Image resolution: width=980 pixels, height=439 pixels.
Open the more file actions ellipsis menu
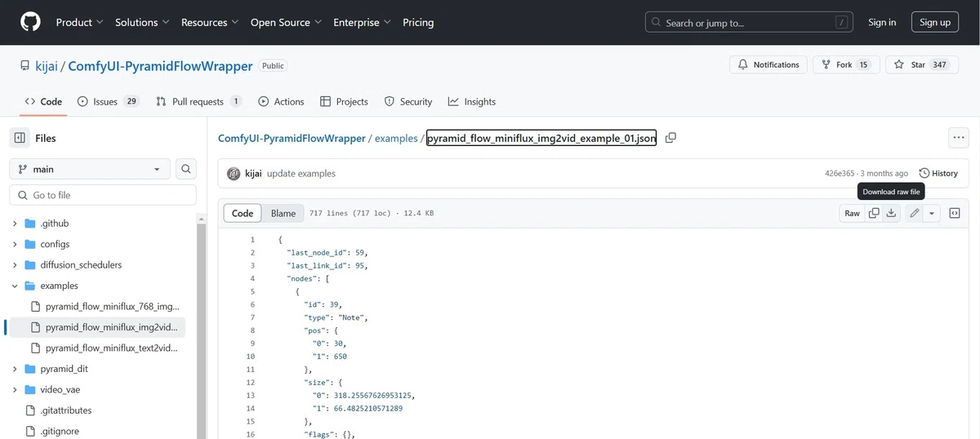click(958, 138)
